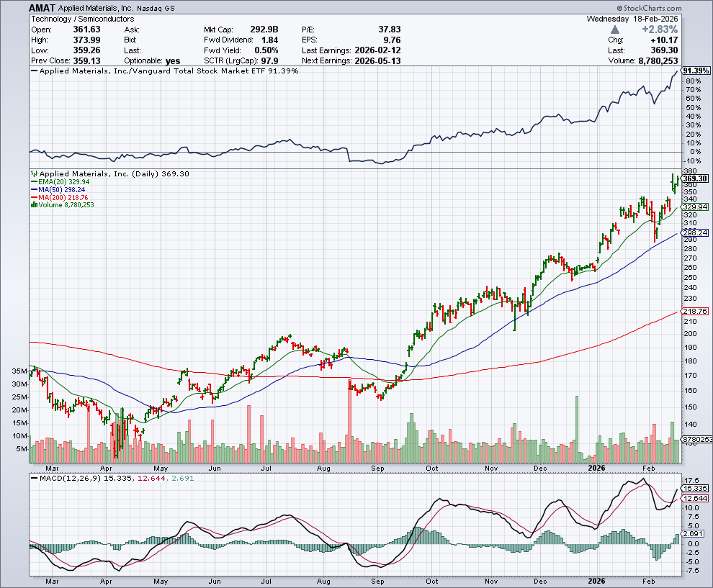Click the EPS value 9.76
This screenshot has height=588, width=713.
(393, 40)
